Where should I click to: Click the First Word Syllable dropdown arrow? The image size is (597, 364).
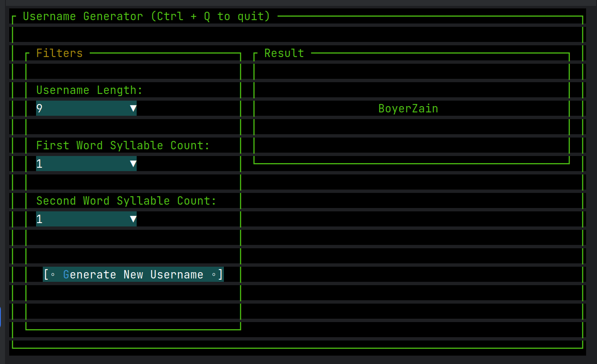(x=133, y=164)
